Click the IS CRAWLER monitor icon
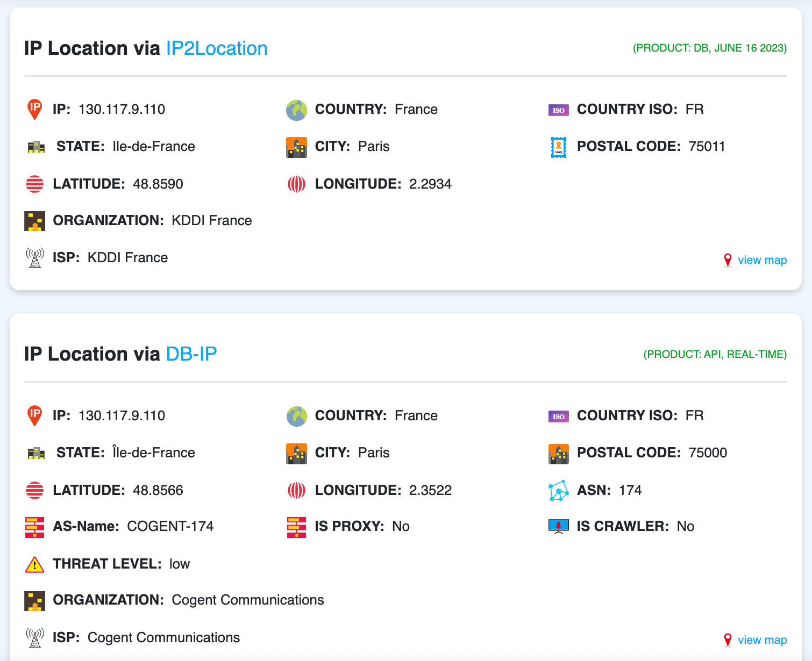The height and width of the screenshot is (661, 812). tap(559, 527)
